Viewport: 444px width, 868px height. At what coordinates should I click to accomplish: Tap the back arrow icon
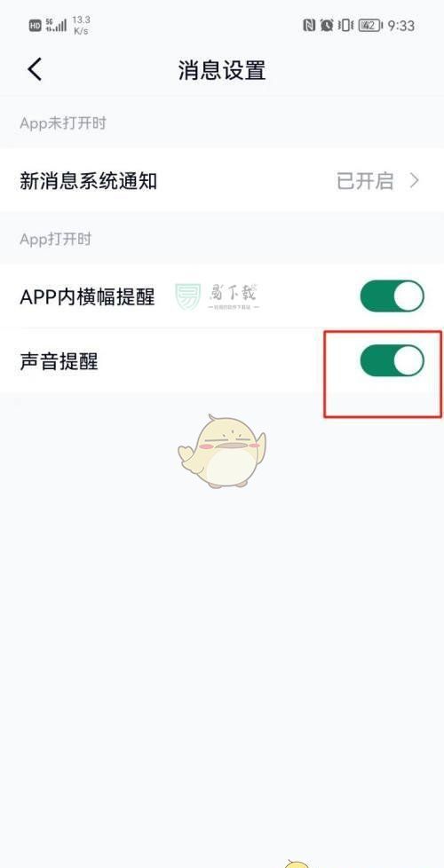tap(35, 70)
